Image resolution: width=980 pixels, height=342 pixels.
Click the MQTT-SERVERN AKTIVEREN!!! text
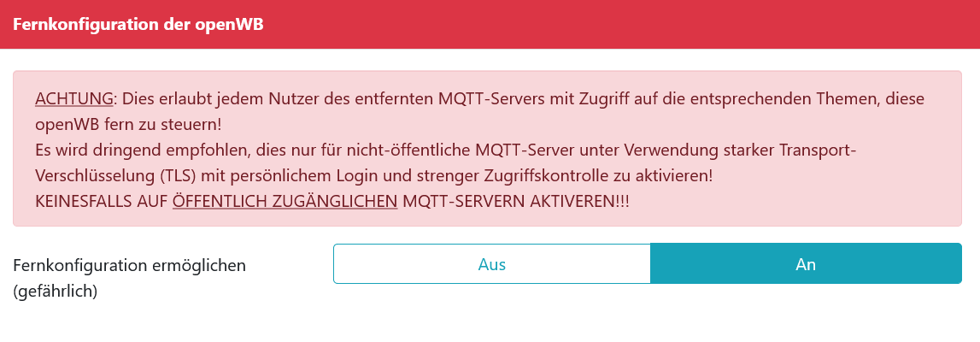pyautogui.click(x=515, y=201)
